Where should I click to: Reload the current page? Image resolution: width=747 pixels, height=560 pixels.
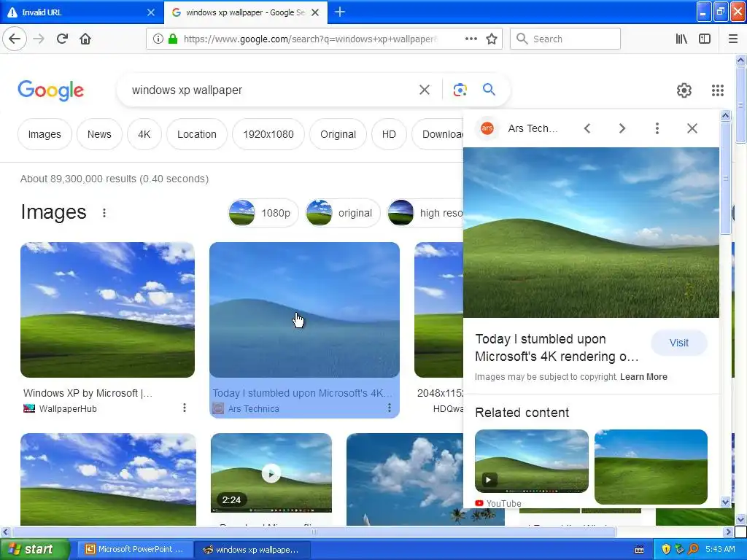pos(62,39)
